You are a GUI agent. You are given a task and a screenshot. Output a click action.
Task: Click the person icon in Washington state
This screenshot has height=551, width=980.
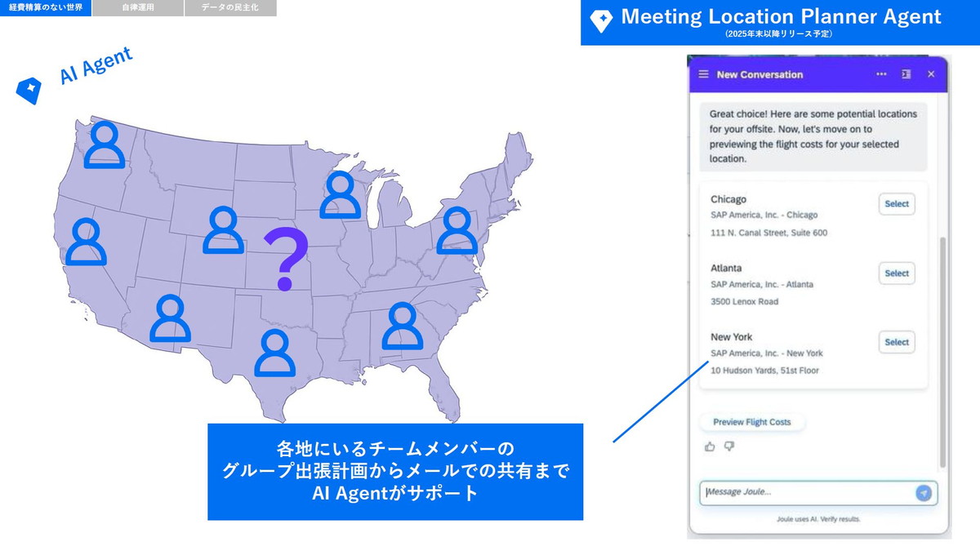(x=105, y=144)
